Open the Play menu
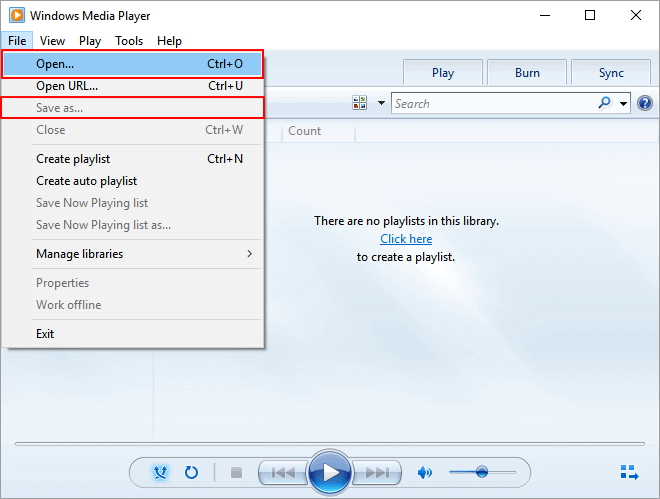This screenshot has height=499, width=660. 90,41
